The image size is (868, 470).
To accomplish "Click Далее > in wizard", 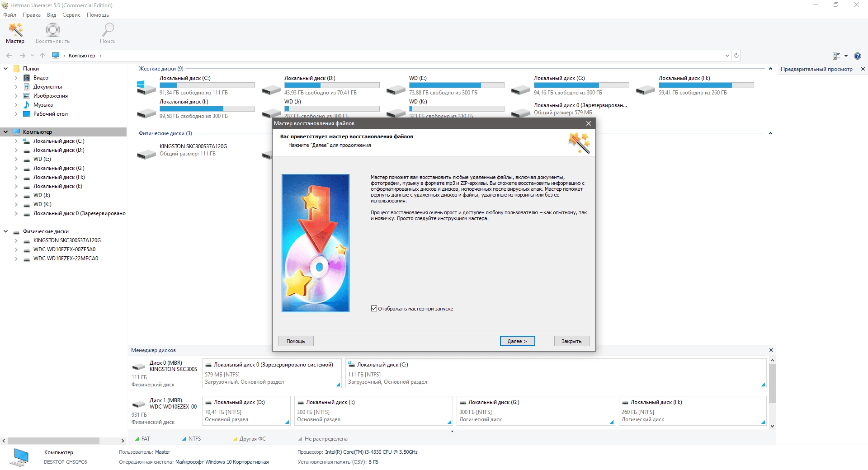I will 517,341.
